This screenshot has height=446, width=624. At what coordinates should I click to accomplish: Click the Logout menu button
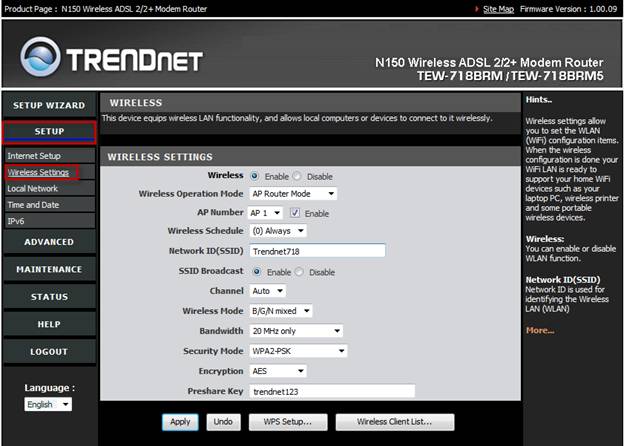tap(49, 352)
